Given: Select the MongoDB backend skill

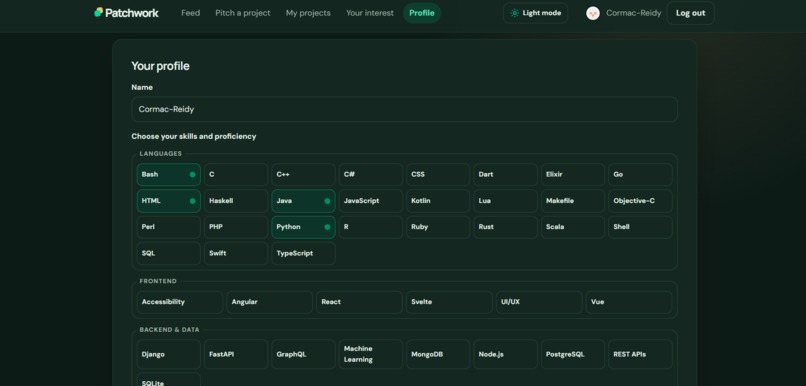Looking at the screenshot, I should point(438,354).
